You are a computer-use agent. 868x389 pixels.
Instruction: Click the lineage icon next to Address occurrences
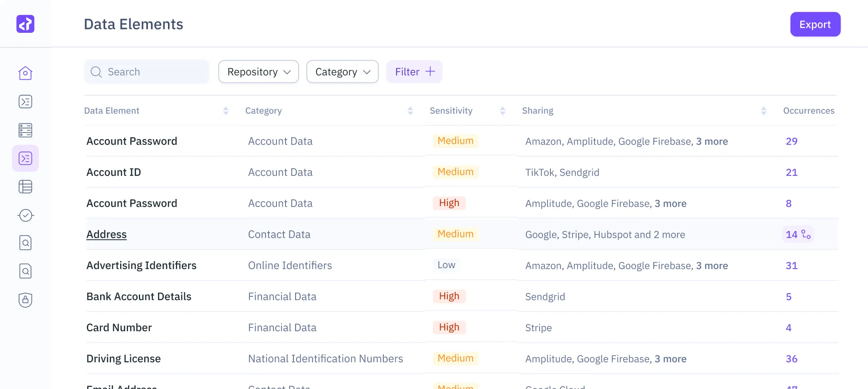coord(807,234)
